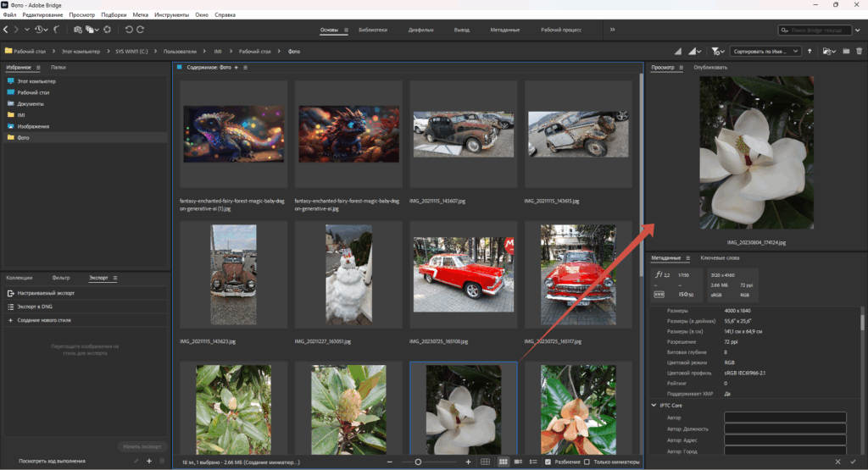868x470 pixels.
Task: Click Посмотреть ход выполнения link
Action: [x=52, y=462]
